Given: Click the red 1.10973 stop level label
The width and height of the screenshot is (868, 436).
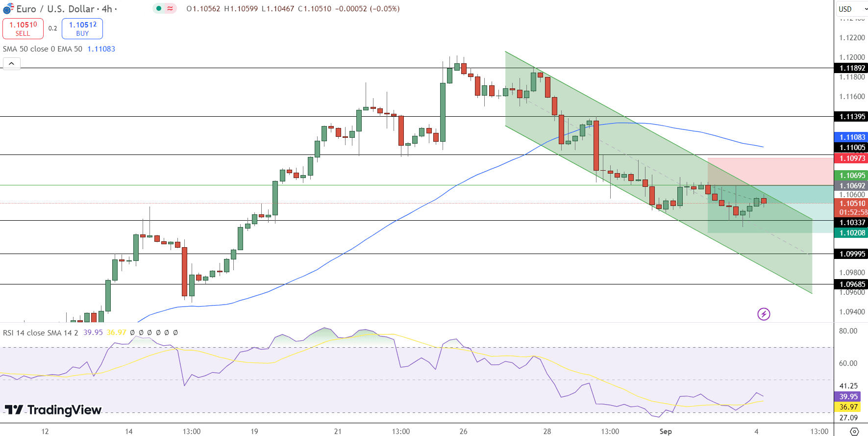Looking at the screenshot, I should pos(851,158).
